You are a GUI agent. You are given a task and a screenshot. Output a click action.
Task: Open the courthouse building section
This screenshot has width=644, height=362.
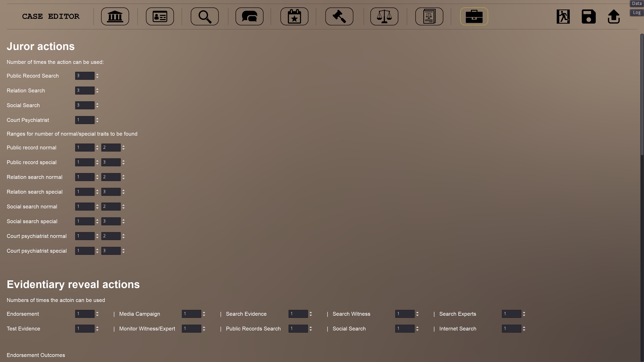point(115,16)
